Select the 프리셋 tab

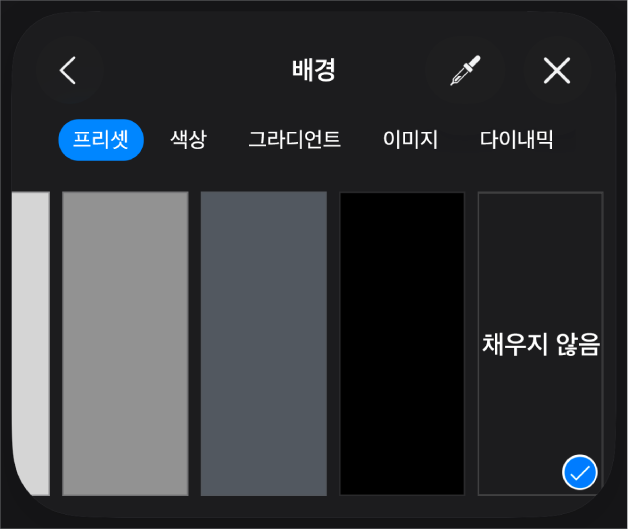[101, 140]
